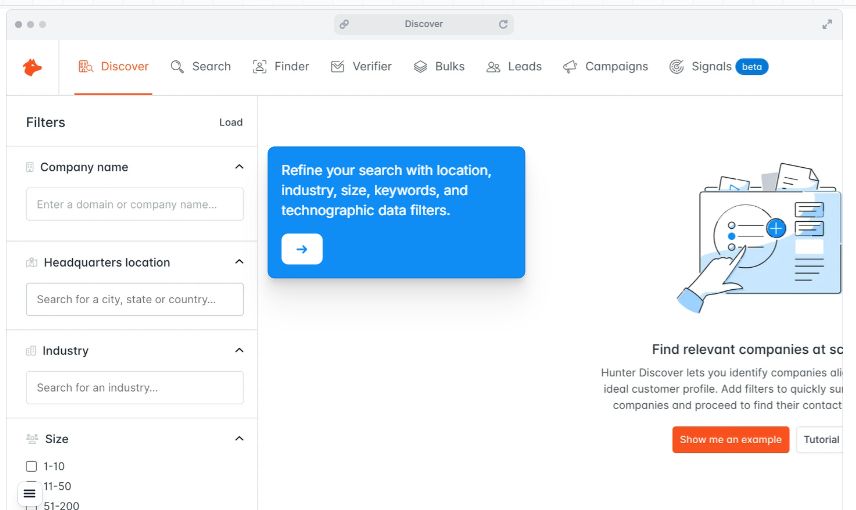Focus the company name input field
This screenshot has width=856, height=510.
click(x=135, y=204)
